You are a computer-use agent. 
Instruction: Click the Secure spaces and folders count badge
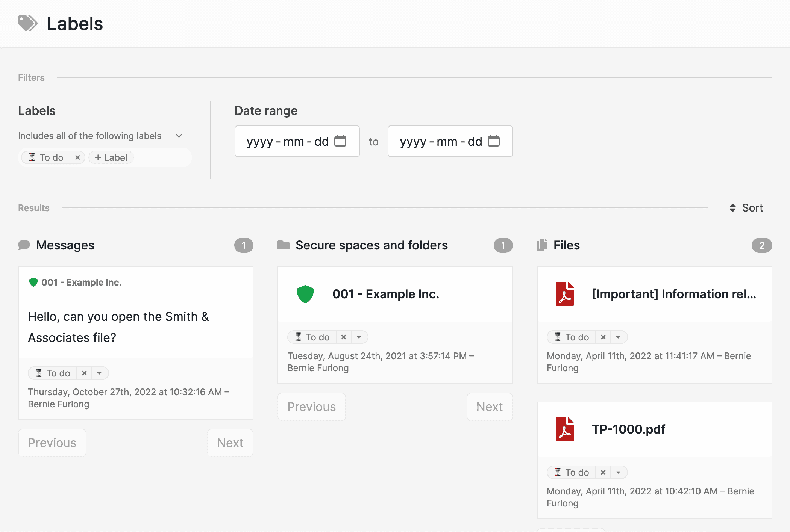tap(503, 245)
